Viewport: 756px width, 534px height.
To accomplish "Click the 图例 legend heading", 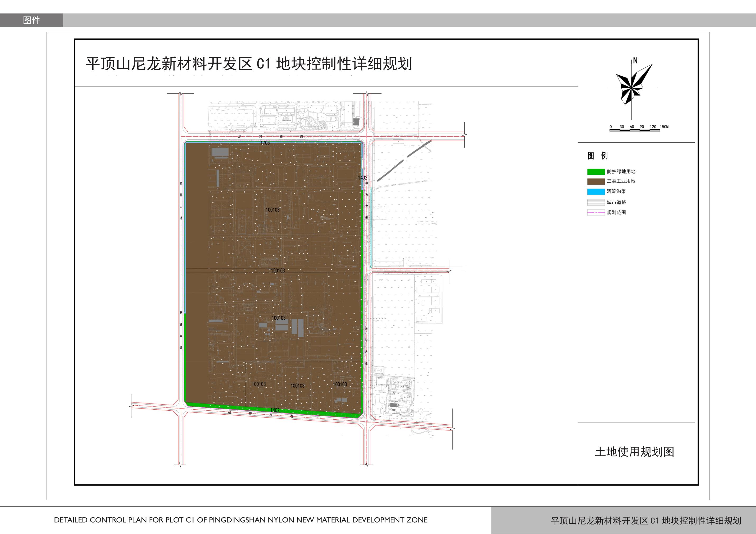I will [x=598, y=156].
